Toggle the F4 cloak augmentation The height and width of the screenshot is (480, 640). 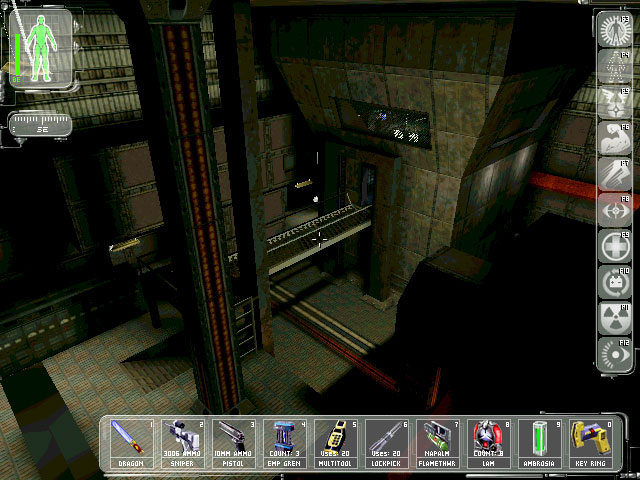(x=614, y=67)
